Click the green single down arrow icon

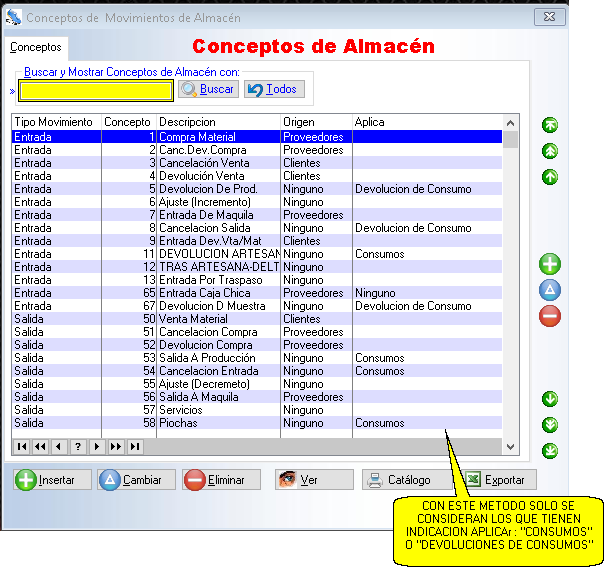click(x=550, y=399)
